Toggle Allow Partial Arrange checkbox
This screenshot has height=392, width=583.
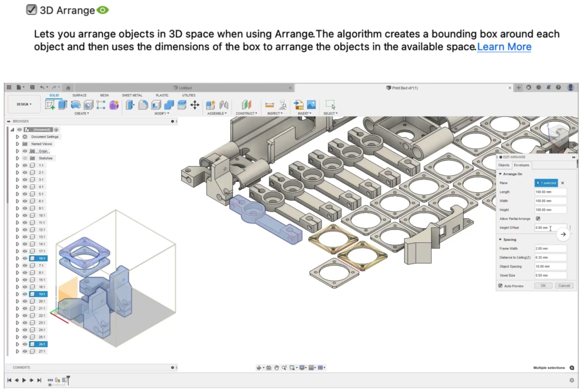[x=538, y=218]
